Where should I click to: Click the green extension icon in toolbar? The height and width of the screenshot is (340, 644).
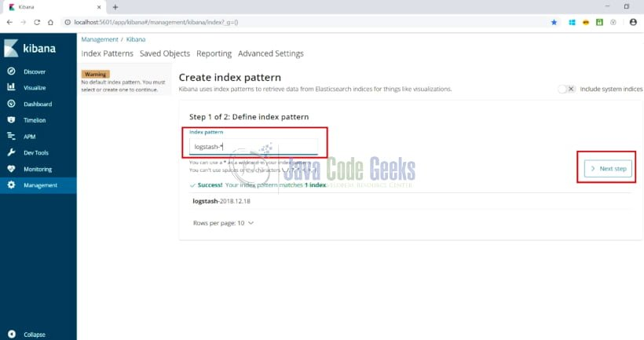click(x=600, y=22)
